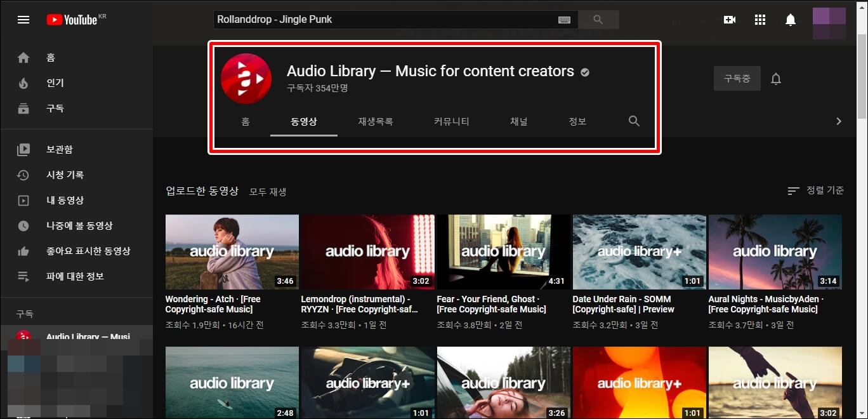868x419 pixels.
Task: Open 보관함 library in the sidebar
Action: [x=76, y=150]
